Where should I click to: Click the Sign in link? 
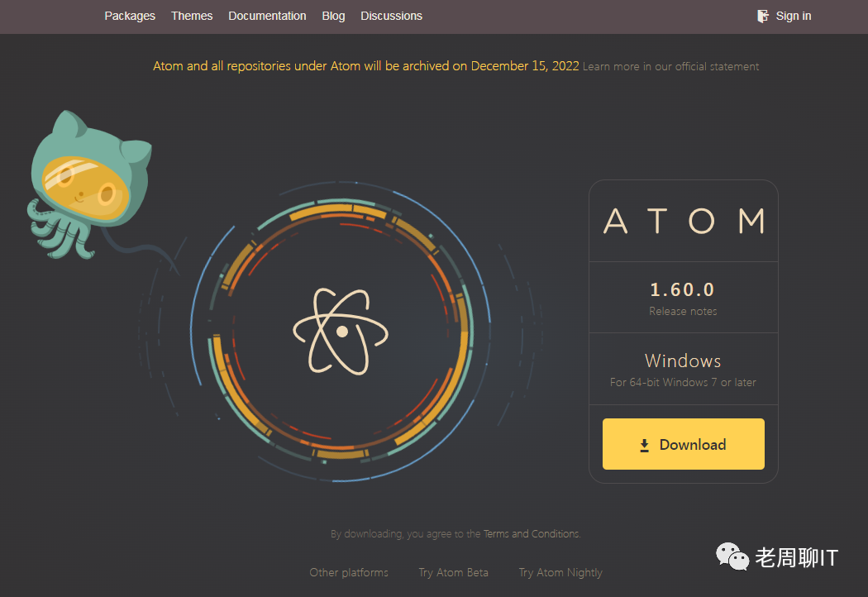(794, 16)
